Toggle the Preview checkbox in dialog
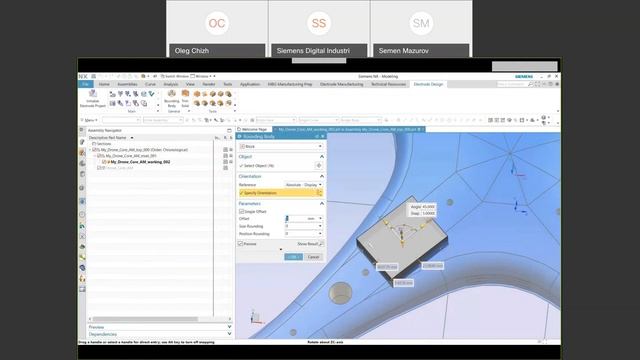This screenshot has height=360, width=640. click(x=241, y=244)
